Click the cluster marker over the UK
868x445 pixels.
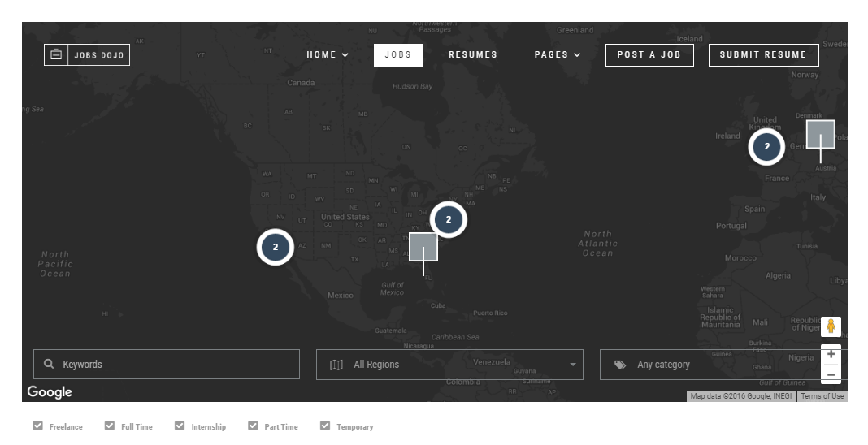click(x=766, y=146)
